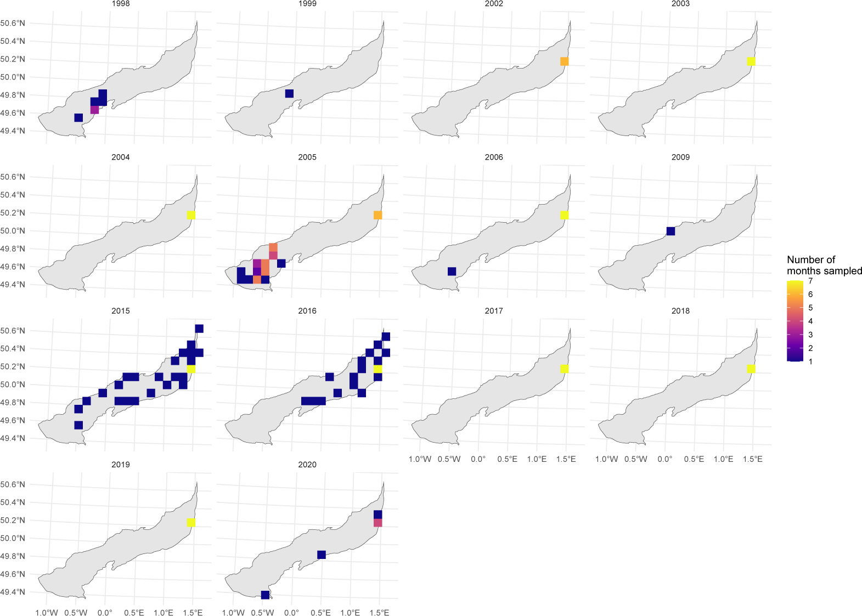The width and height of the screenshot is (862, 616).
Task: Select the 2005 panel title
Action: [x=307, y=157]
